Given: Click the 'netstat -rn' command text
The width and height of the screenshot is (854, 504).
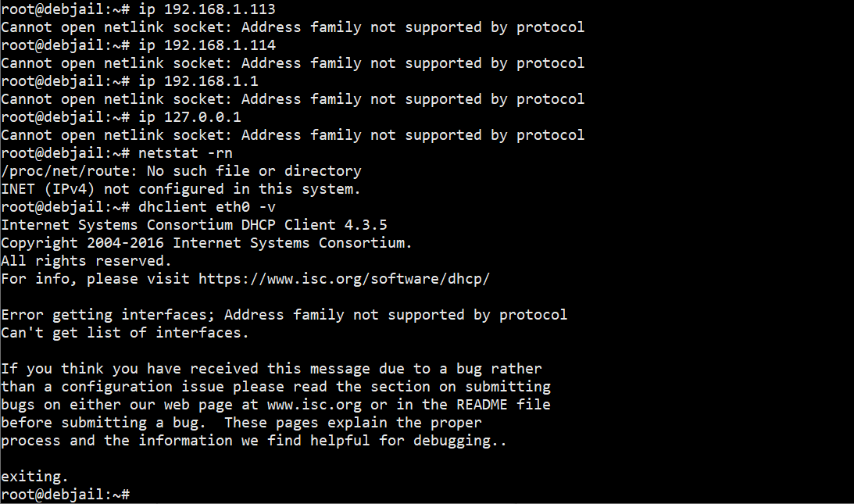Looking at the screenshot, I should (x=185, y=153).
